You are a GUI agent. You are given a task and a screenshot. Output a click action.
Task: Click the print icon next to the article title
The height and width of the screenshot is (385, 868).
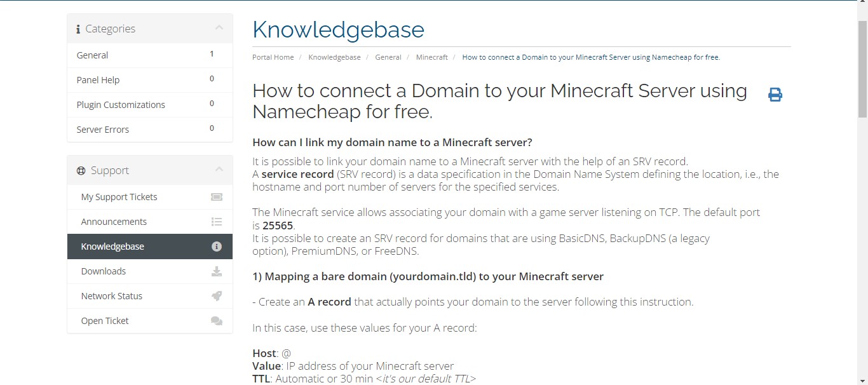coord(775,94)
